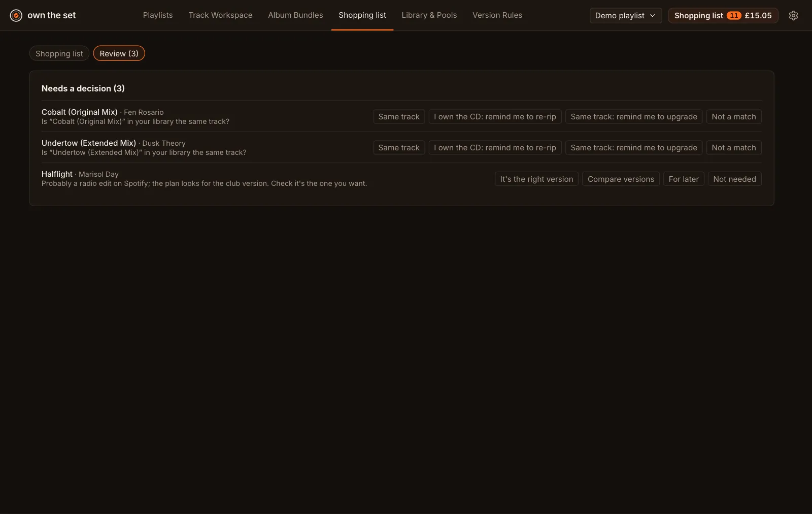The height and width of the screenshot is (514, 812).
Task: Choose CD re-rip reminder for Cobalt
Action: [x=495, y=117]
